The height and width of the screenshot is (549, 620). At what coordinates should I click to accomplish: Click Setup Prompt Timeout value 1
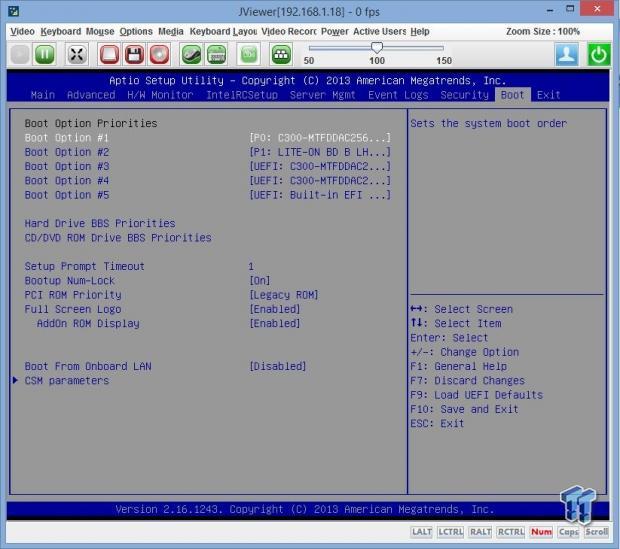(251, 266)
